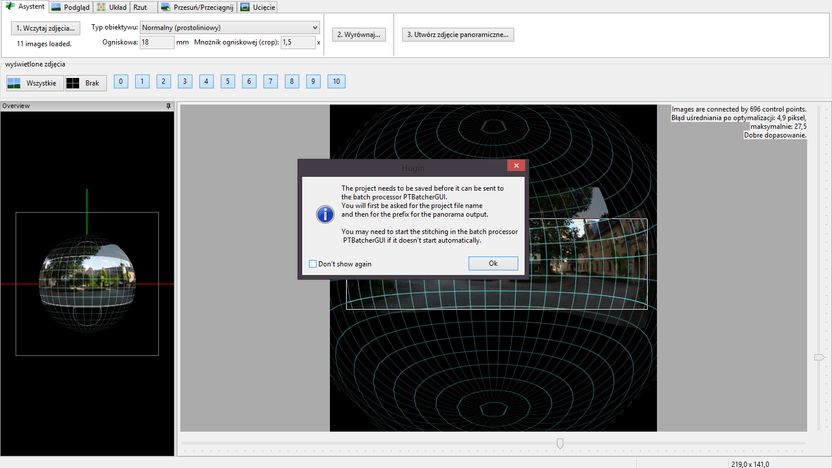The height and width of the screenshot is (468, 832).
Task: Open the Przesuń/Przeciągnij tab
Action: coord(197,7)
